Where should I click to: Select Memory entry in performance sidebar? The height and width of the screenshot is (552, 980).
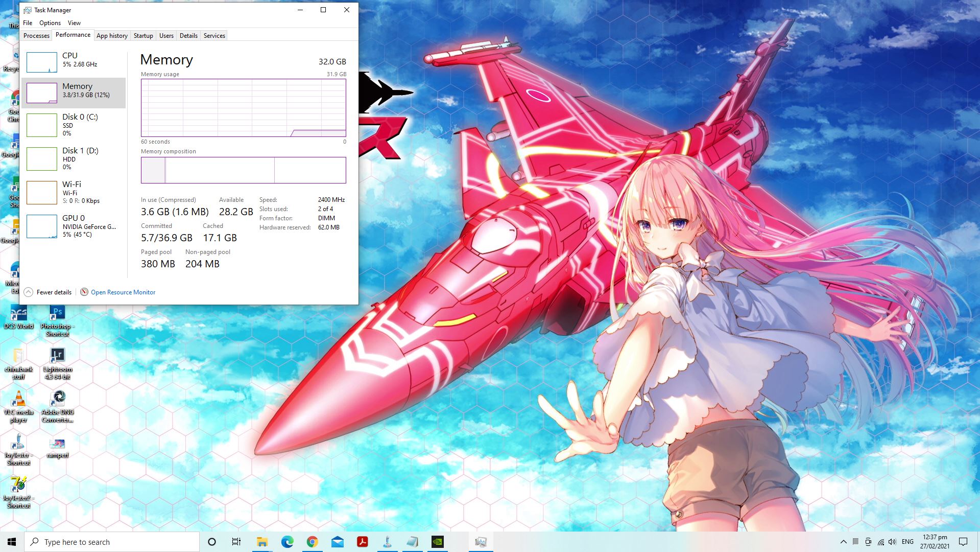click(x=74, y=93)
